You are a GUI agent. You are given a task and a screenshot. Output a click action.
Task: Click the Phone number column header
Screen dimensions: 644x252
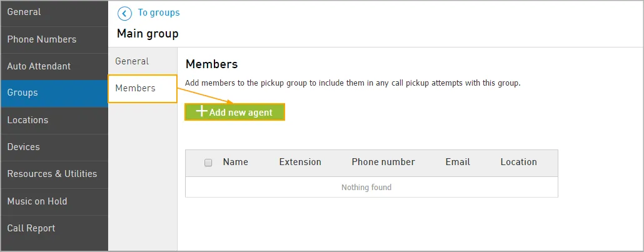point(383,162)
